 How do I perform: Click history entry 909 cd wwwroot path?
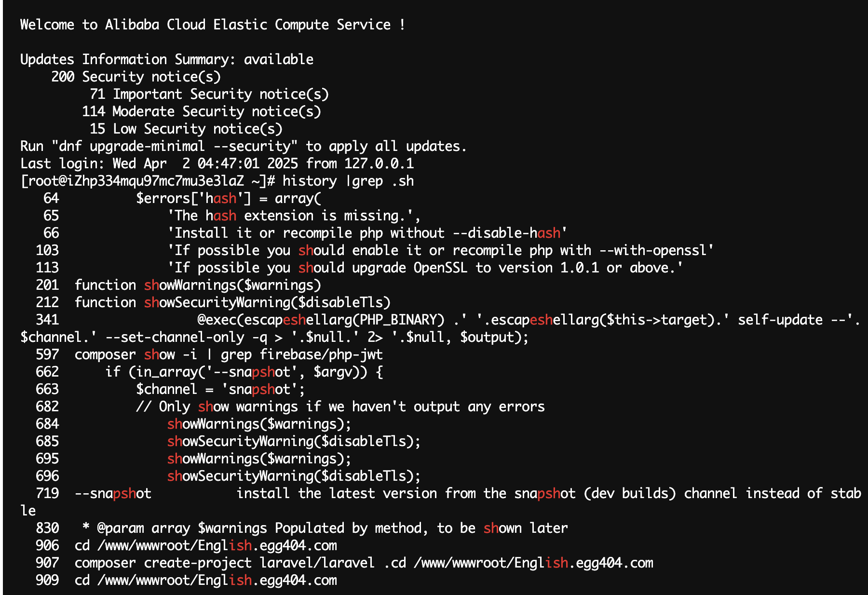205,580
